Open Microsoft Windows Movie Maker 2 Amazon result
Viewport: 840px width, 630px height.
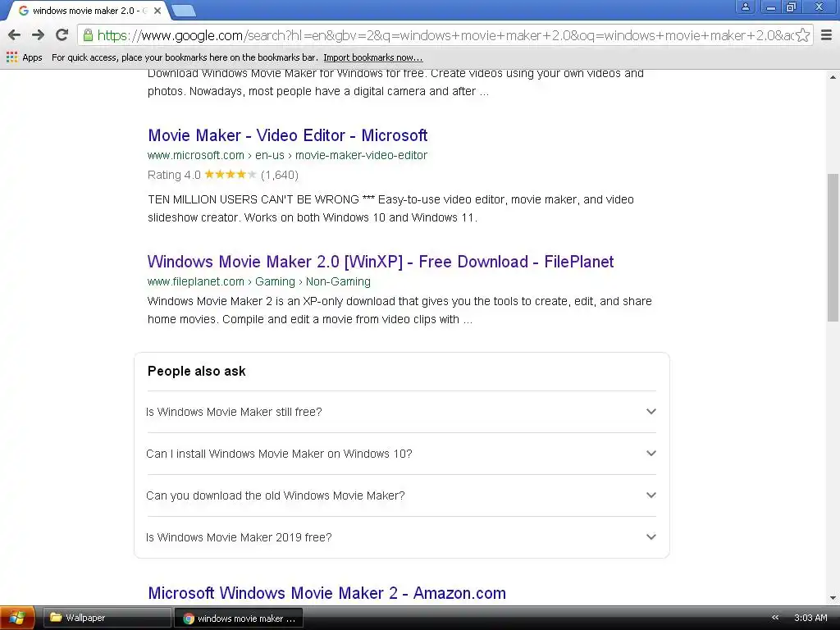[326, 593]
